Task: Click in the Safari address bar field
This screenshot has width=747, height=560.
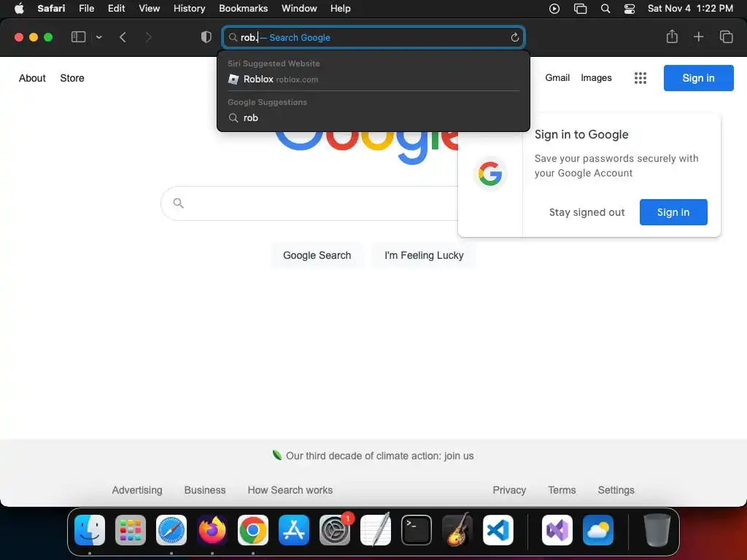Action: (373, 38)
